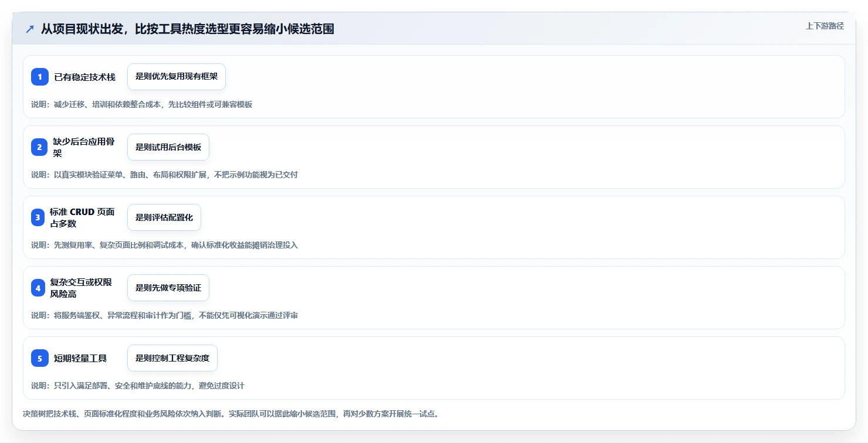This screenshot has height=443, width=868.
Task: Click the note starting 说明：只引入满足部署
Action: tap(138, 386)
